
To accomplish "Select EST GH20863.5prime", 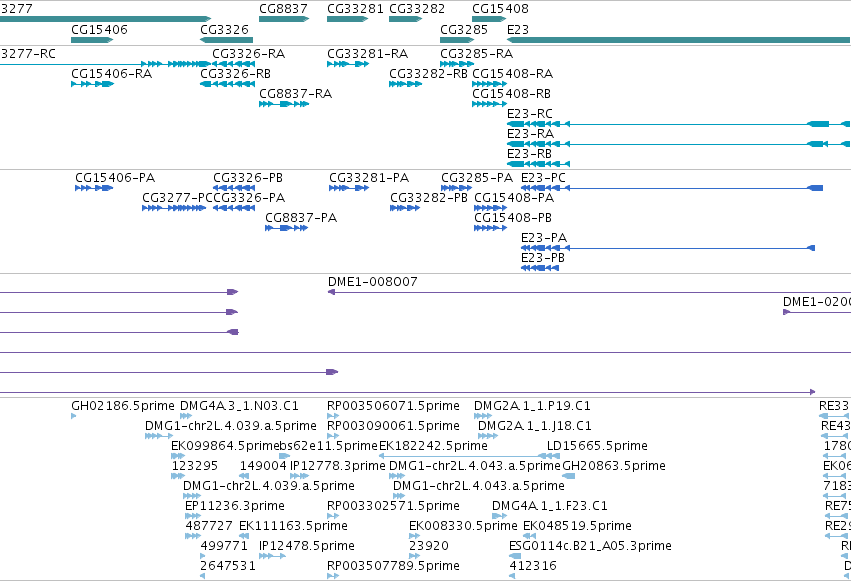I will [x=614, y=467].
